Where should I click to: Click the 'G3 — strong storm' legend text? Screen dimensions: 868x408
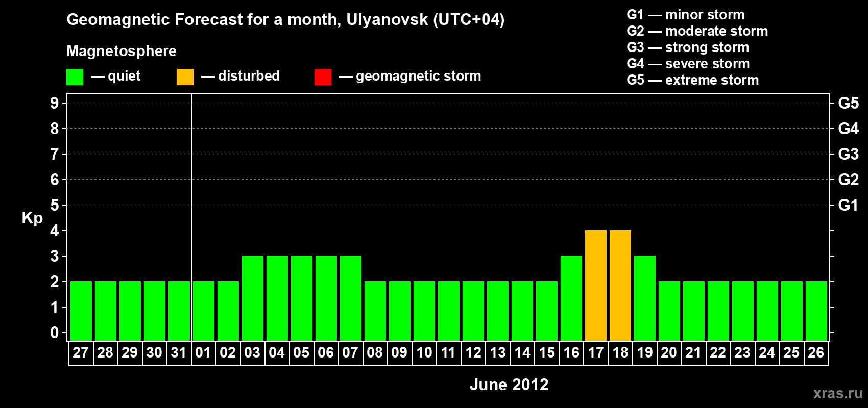click(688, 47)
